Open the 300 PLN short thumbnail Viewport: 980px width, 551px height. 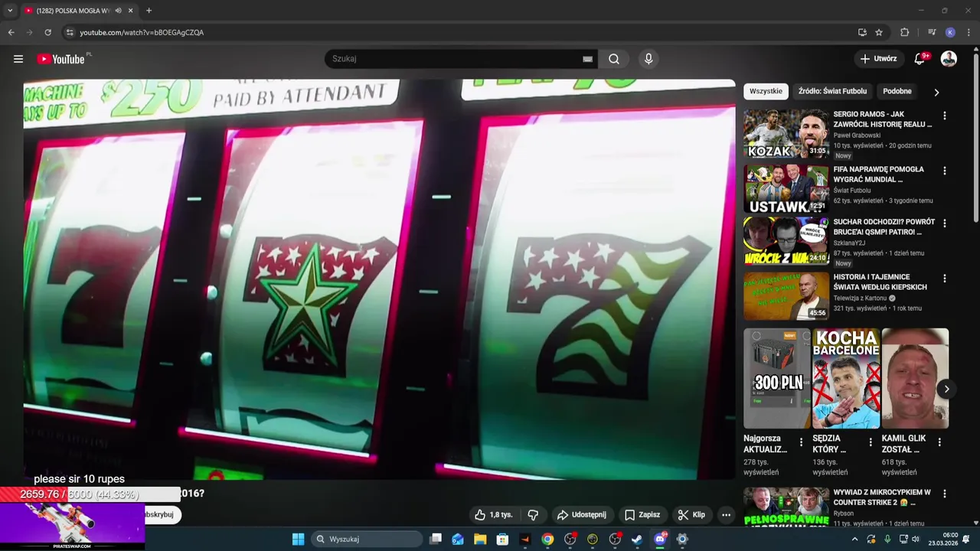[x=777, y=379]
